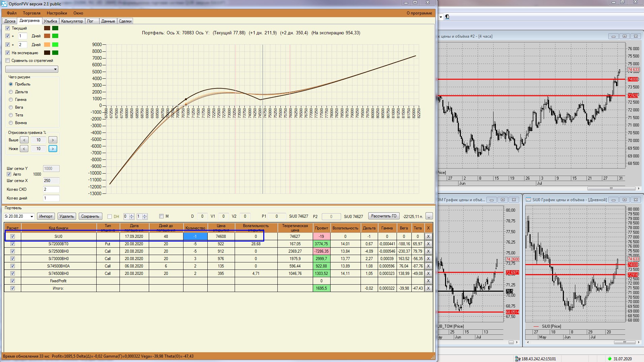Uncheck the Расчет checkbox for Si72000BT0
644x362 pixels.
point(13,244)
